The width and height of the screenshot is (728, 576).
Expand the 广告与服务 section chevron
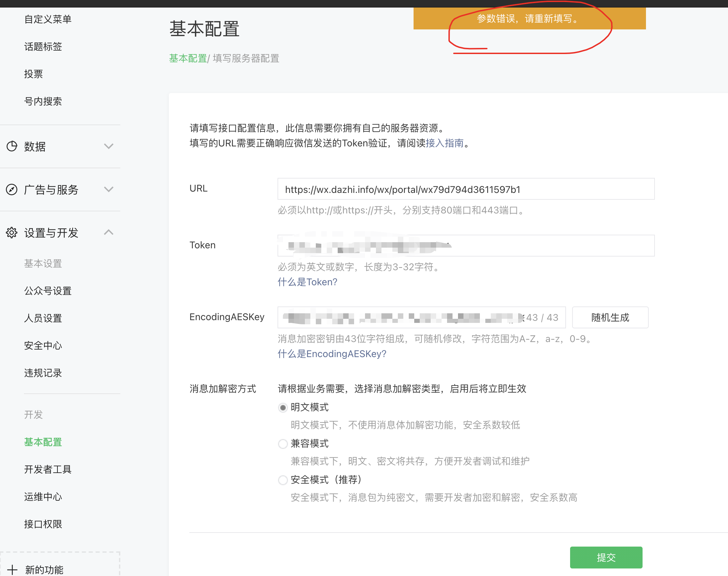click(109, 189)
